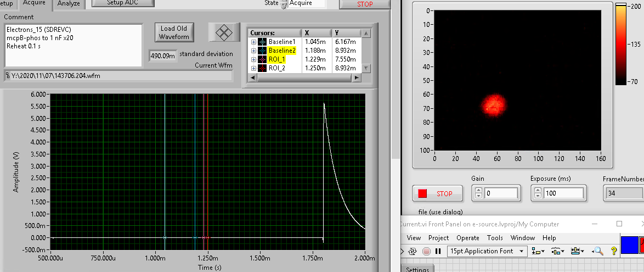Open the Distribute Objects toolbar menu
The height and width of the screenshot is (272, 644).
557,251
